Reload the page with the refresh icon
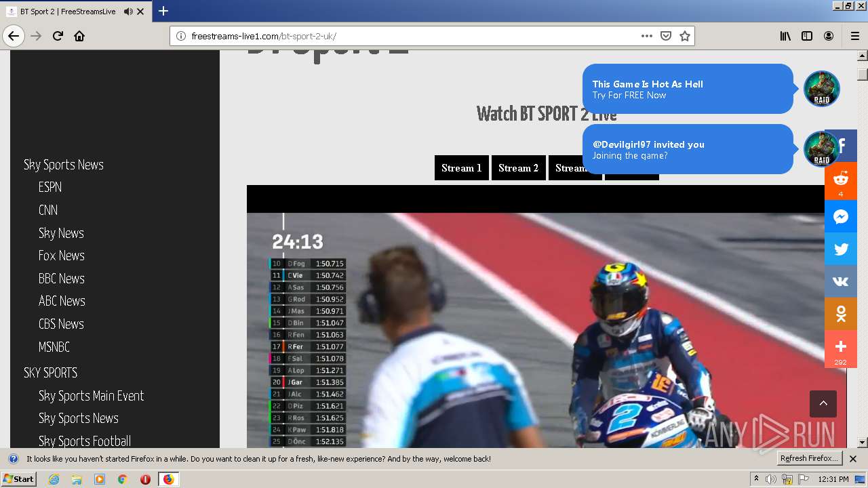 [58, 36]
